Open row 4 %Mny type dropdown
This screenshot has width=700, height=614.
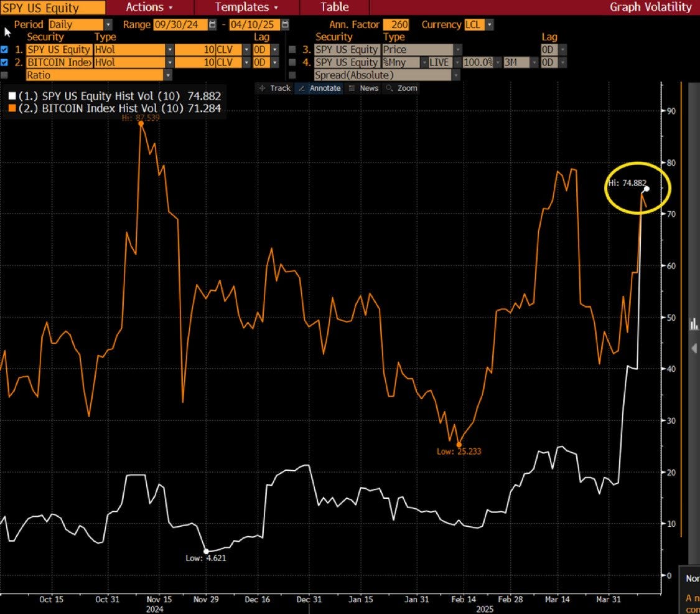pyautogui.click(x=424, y=62)
